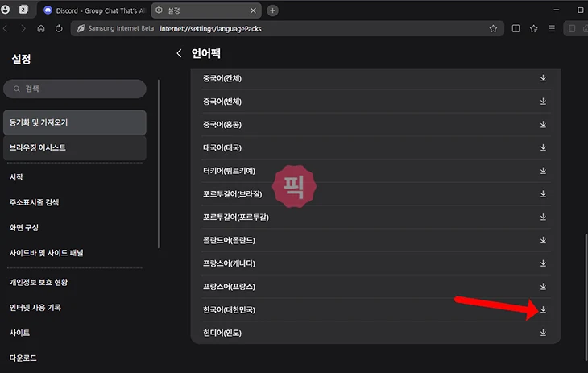
Task: Open the browser main menu icon
Action: (x=552, y=28)
